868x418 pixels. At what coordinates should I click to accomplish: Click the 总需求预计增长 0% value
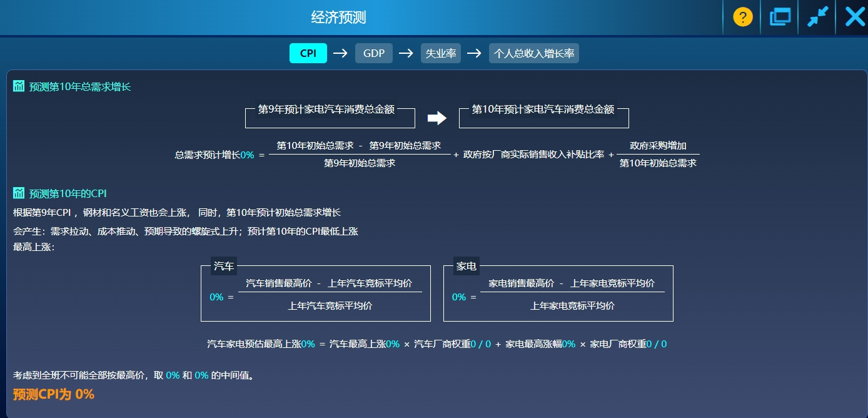(x=247, y=155)
